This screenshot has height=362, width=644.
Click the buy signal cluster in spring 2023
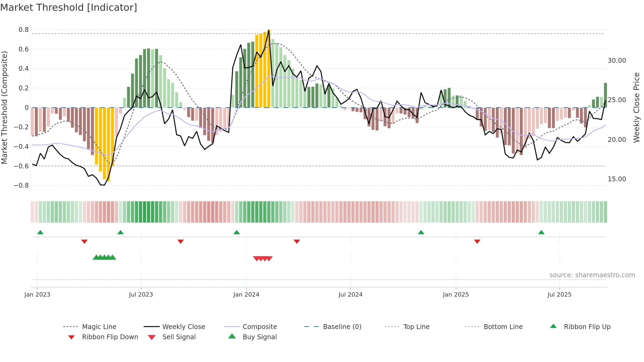104,257
